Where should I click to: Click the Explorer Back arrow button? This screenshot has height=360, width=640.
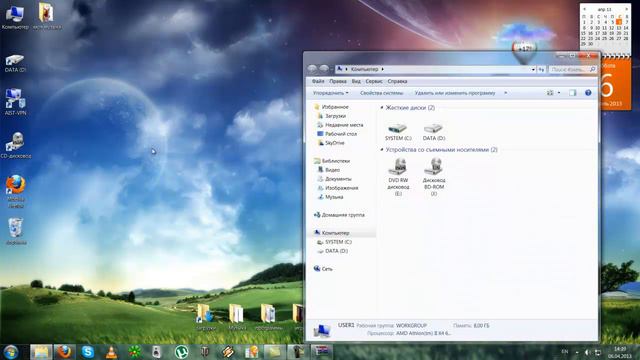tap(312, 69)
